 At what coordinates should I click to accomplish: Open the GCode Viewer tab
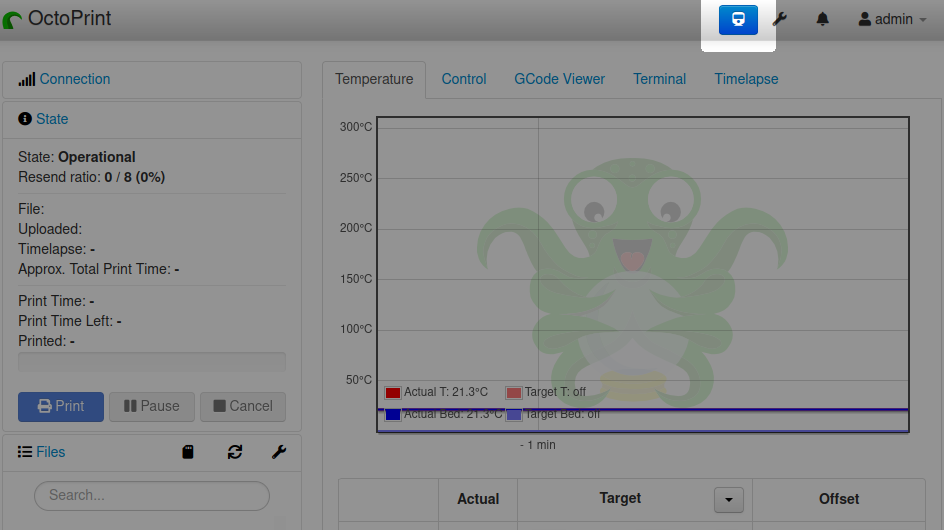click(x=559, y=79)
